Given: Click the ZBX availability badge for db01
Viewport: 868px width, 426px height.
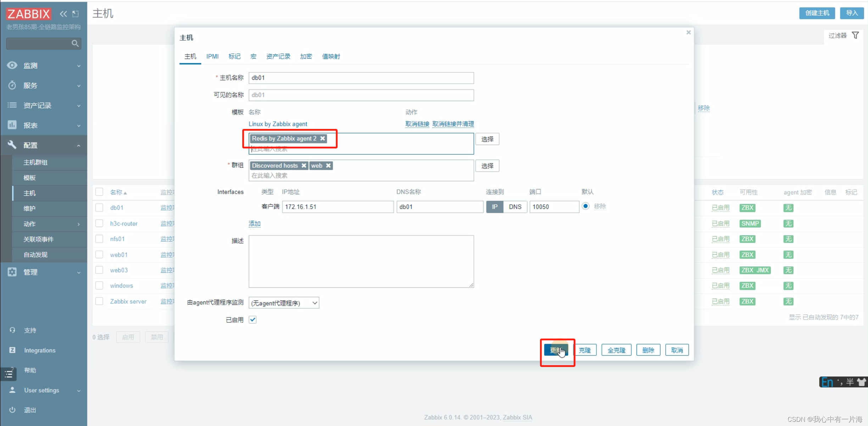Looking at the screenshot, I should 747,208.
